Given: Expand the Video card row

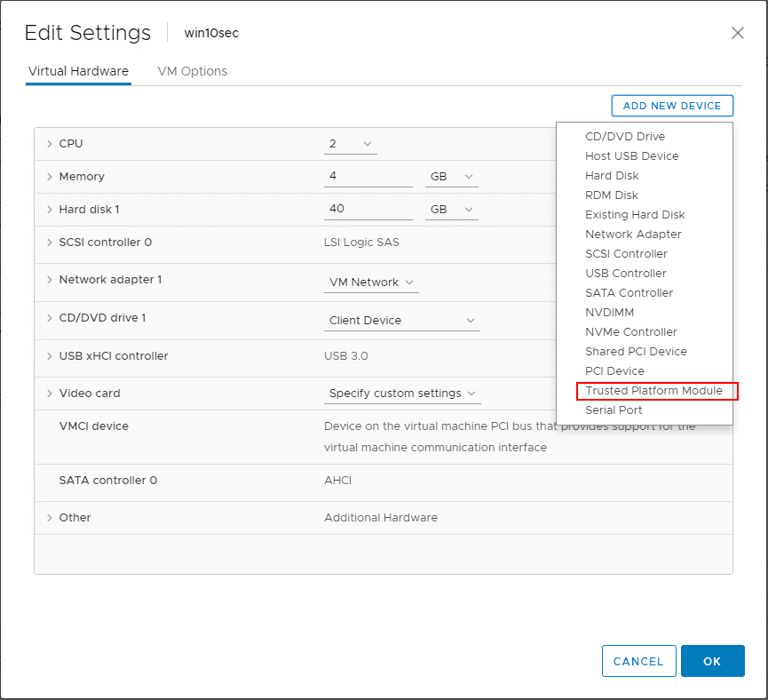Looking at the screenshot, I should 50,394.
